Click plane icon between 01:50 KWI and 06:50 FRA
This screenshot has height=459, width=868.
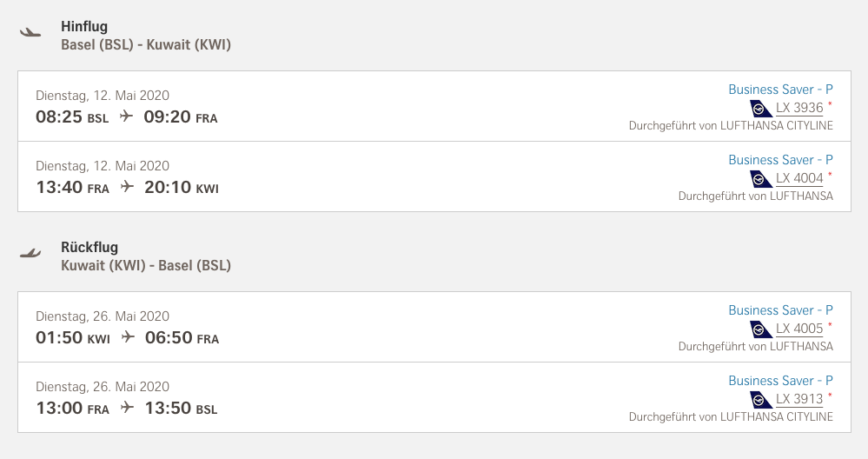pyautogui.click(x=129, y=337)
